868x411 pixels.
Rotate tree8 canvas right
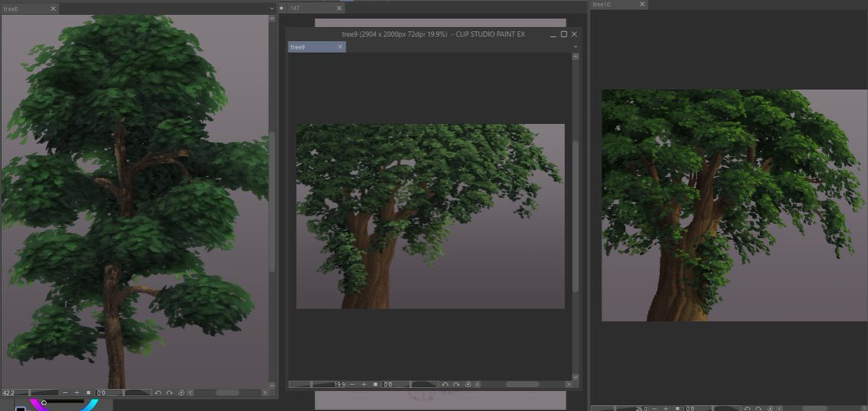pyautogui.click(x=169, y=393)
